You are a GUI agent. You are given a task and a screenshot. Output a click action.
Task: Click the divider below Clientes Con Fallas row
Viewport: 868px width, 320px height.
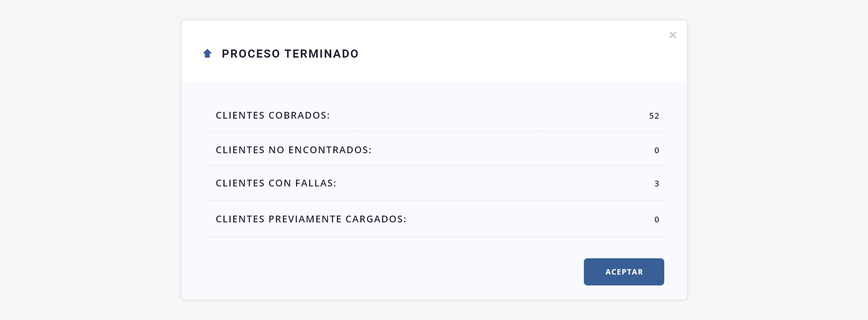click(x=434, y=201)
